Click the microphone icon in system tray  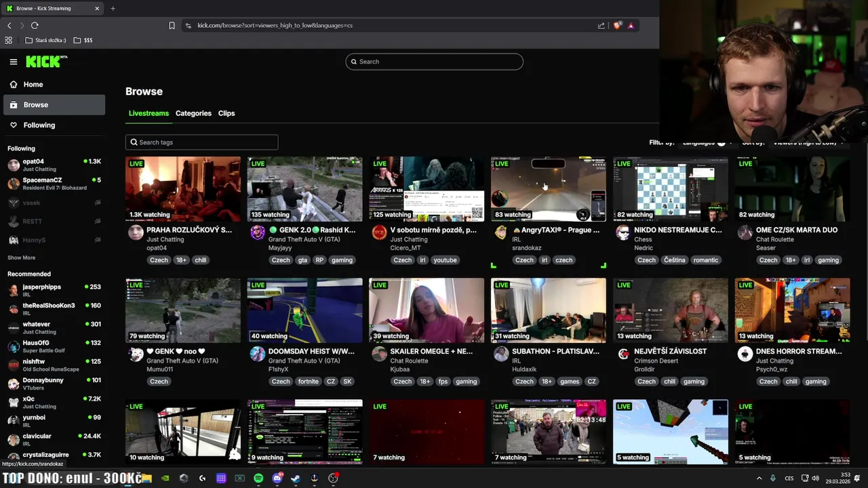(x=772, y=479)
